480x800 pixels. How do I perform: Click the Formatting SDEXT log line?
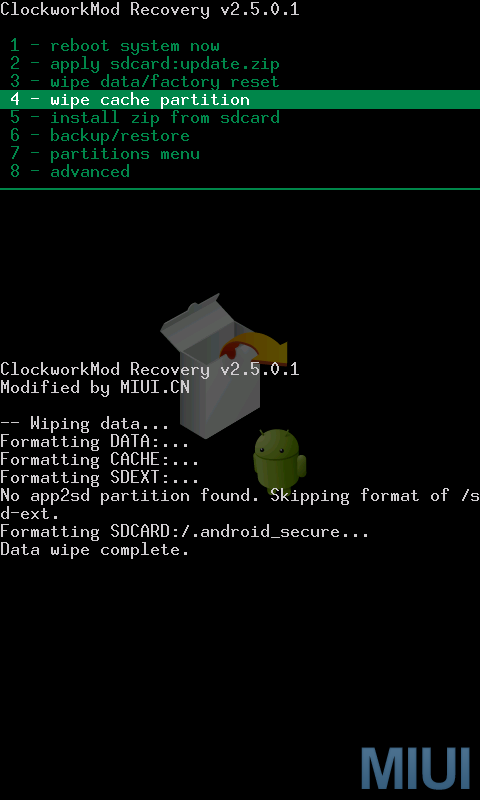coord(100,478)
